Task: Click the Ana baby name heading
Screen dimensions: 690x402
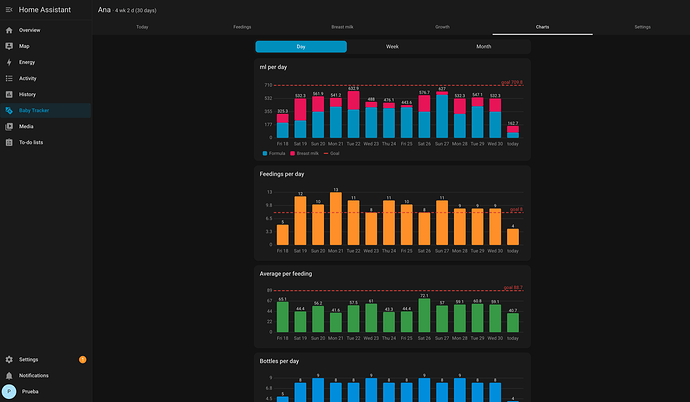Action: 104,10
